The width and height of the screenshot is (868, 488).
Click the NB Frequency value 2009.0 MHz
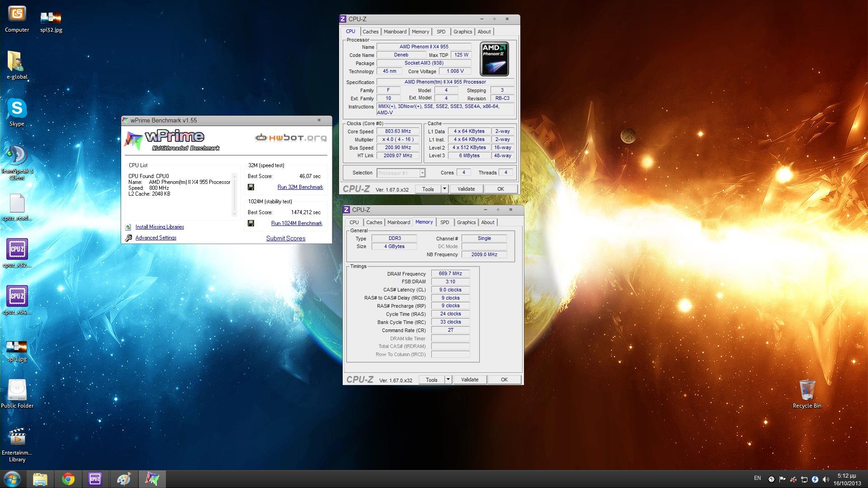[x=484, y=254]
